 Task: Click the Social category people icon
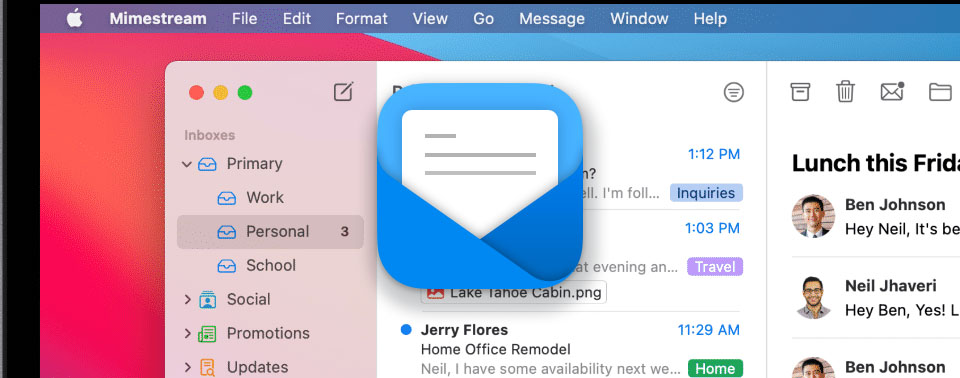(208, 300)
